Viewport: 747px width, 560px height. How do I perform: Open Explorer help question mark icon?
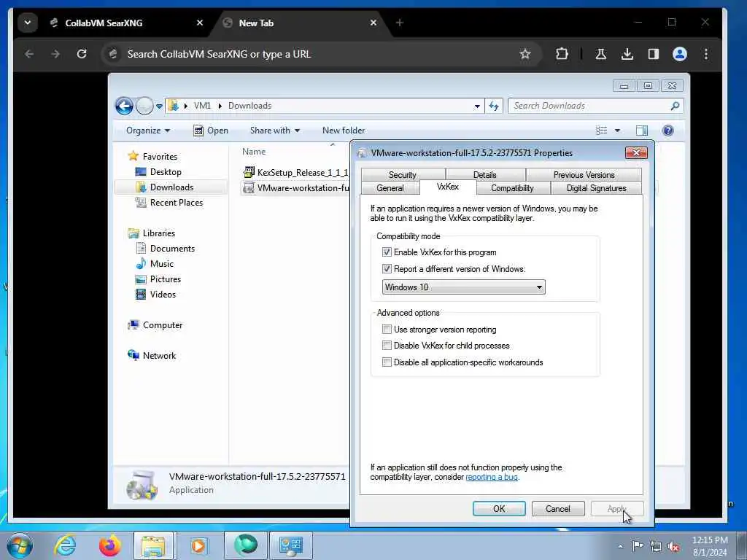click(x=668, y=131)
